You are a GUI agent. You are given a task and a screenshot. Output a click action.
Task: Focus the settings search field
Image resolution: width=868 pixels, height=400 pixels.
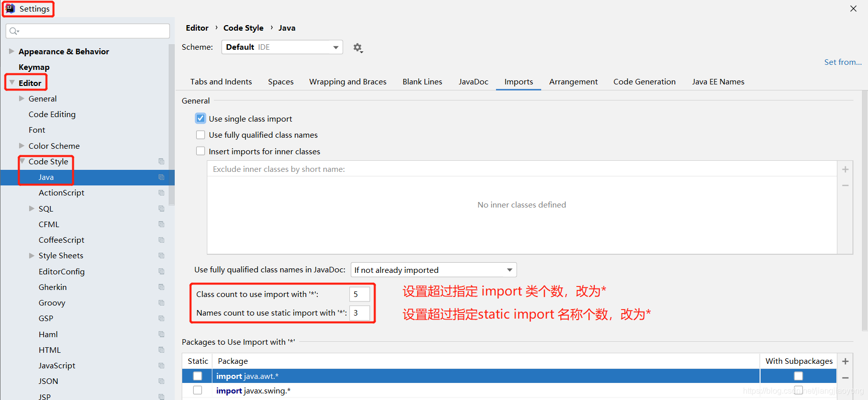pyautogui.click(x=88, y=31)
